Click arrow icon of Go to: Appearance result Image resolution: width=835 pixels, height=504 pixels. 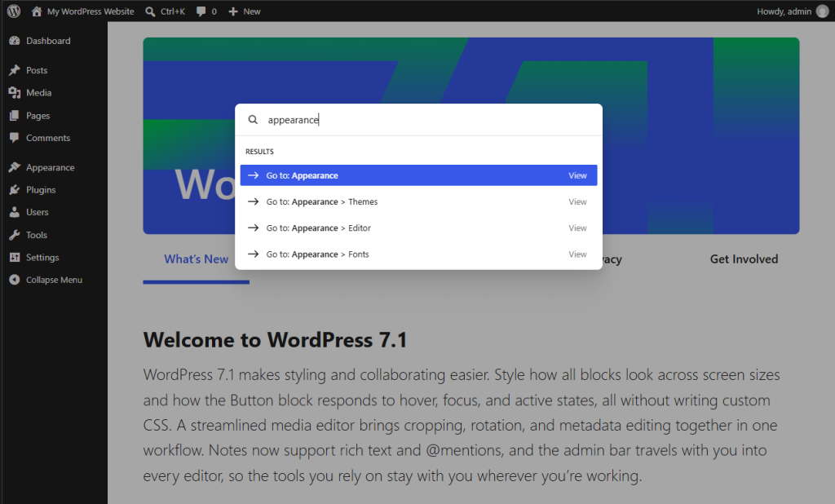point(253,175)
